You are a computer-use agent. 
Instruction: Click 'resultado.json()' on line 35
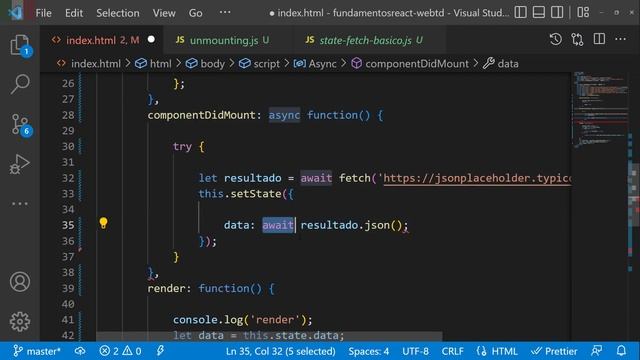[351, 225]
